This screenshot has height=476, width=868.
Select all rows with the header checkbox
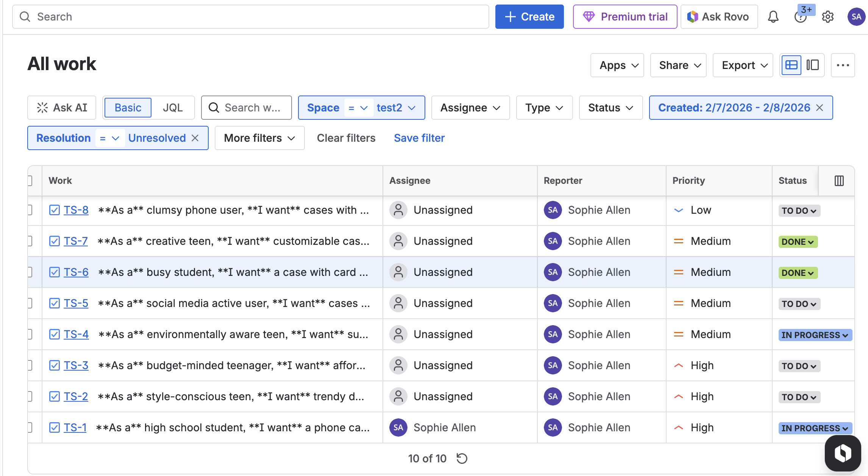pyautogui.click(x=30, y=181)
